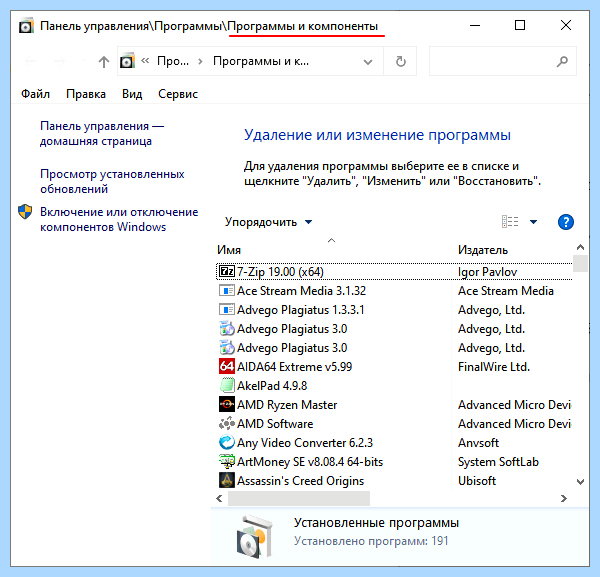The width and height of the screenshot is (600, 577).
Task: Open the Вид menu
Action: pyautogui.click(x=132, y=94)
